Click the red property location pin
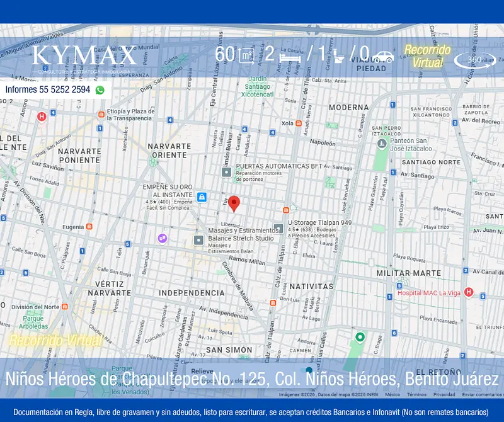Viewport: 504px width, 422px height. [x=234, y=204]
